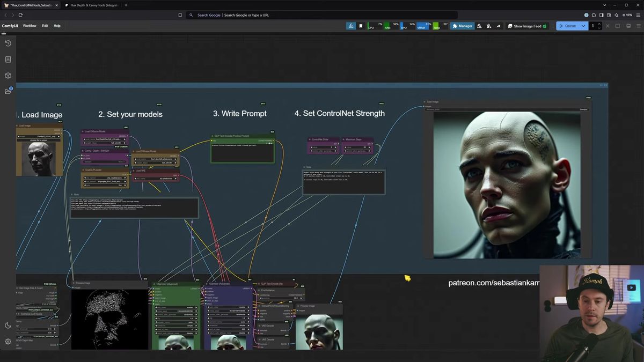Click the cancel current run X icon
The width and height of the screenshot is (644, 362).
(608, 26)
